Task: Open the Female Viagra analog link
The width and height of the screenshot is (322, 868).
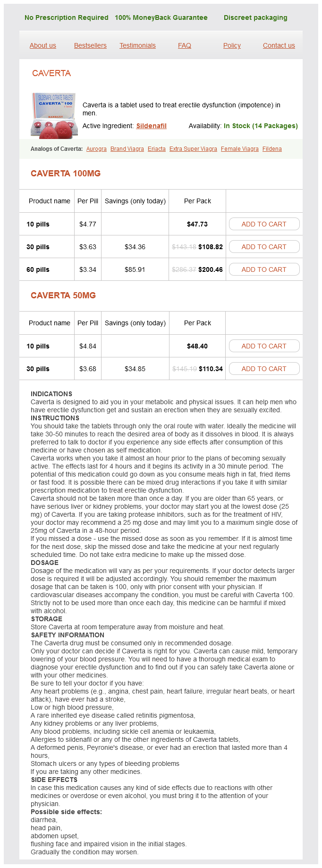Action: [x=240, y=149]
